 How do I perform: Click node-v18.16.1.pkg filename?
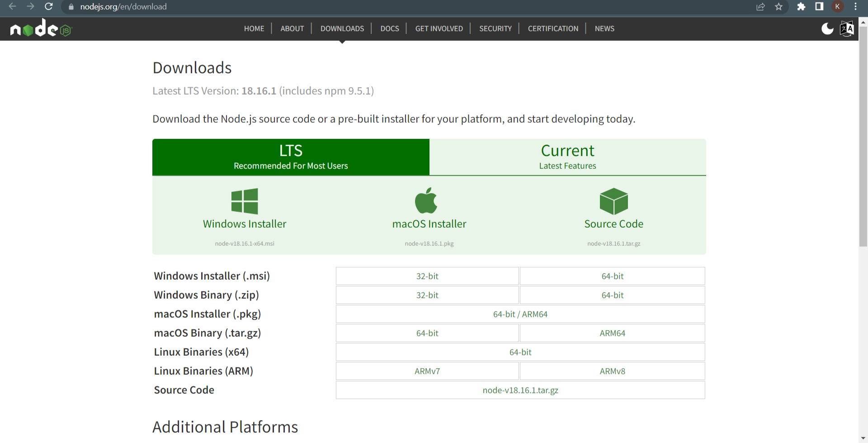429,243
